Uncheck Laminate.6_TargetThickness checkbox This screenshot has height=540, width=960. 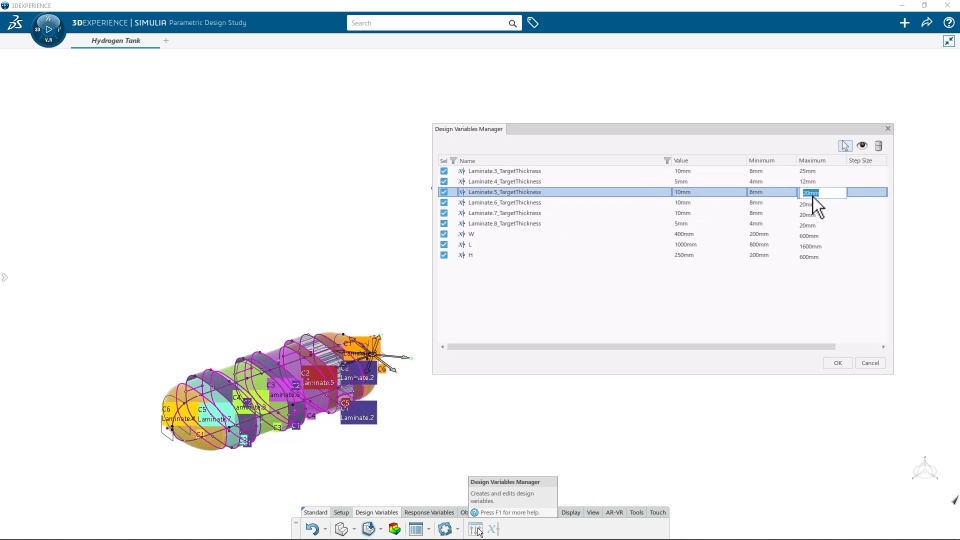pyautogui.click(x=444, y=203)
